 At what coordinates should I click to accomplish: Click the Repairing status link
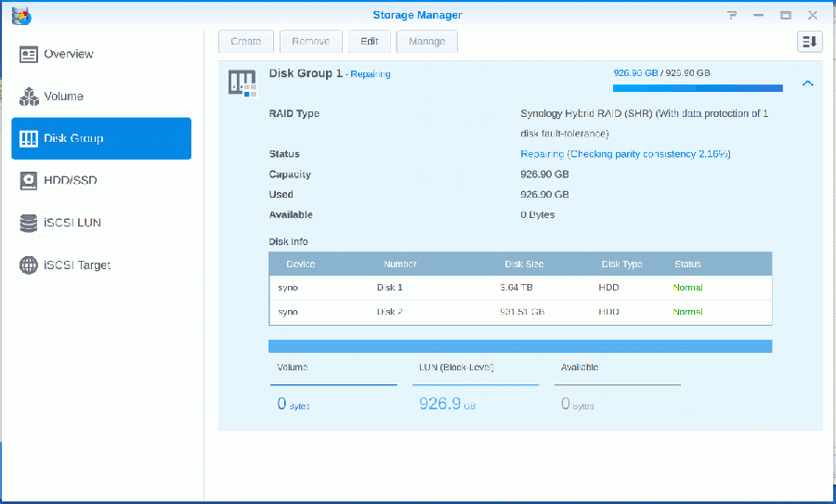tap(371, 74)
